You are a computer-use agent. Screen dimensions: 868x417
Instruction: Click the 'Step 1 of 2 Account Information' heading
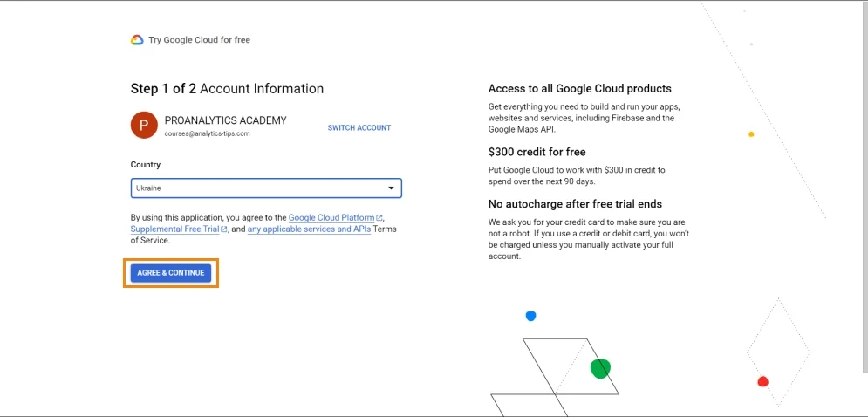click(x=227, y=89)
